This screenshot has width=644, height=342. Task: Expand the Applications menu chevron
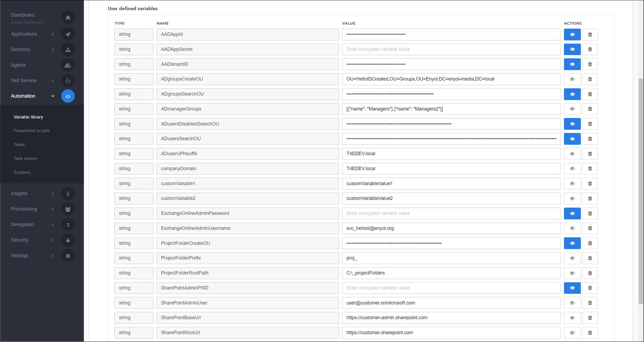coord(53,34)
